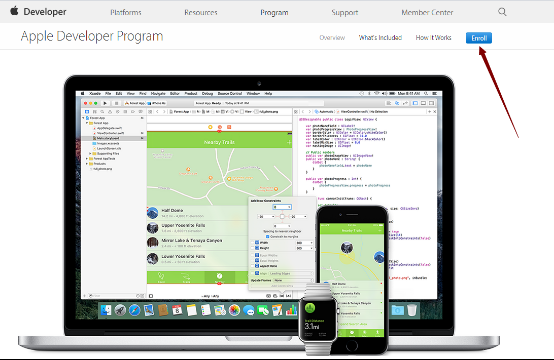Expand the Supporting Files folder
The height and width of the screenshot is (360, 554).
point(90,154)
